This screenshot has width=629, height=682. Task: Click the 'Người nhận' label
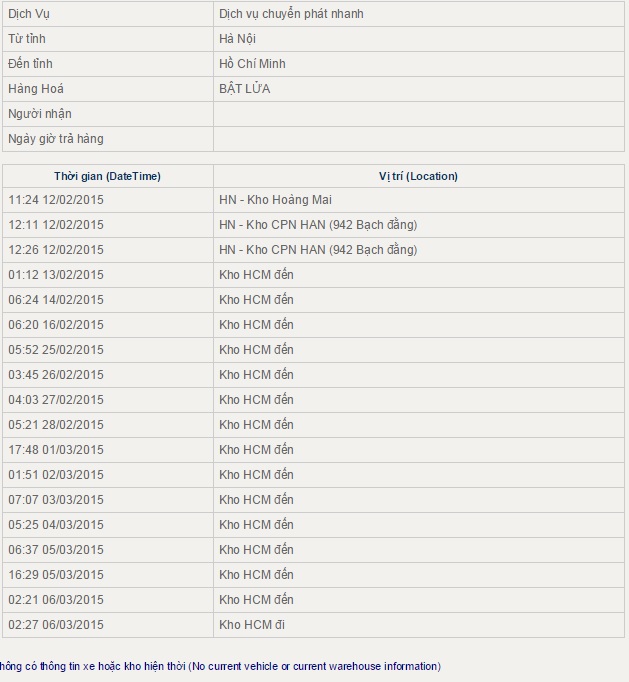coord(40,114)
